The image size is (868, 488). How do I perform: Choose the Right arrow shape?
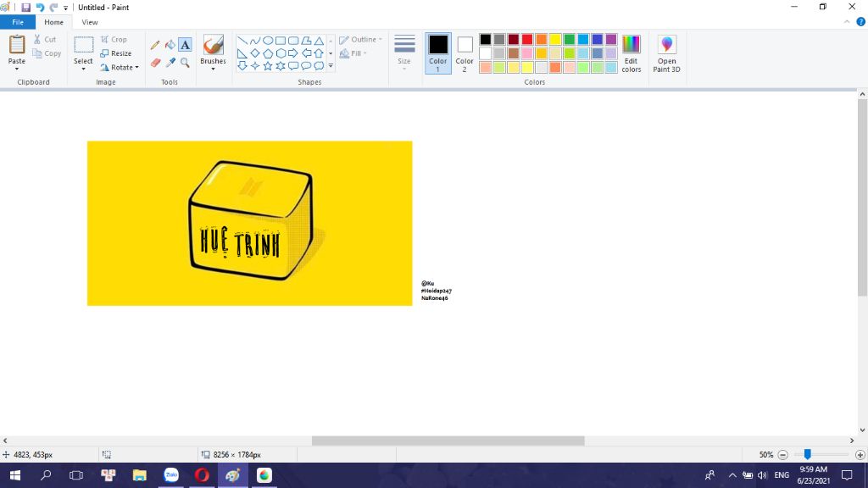293,53
